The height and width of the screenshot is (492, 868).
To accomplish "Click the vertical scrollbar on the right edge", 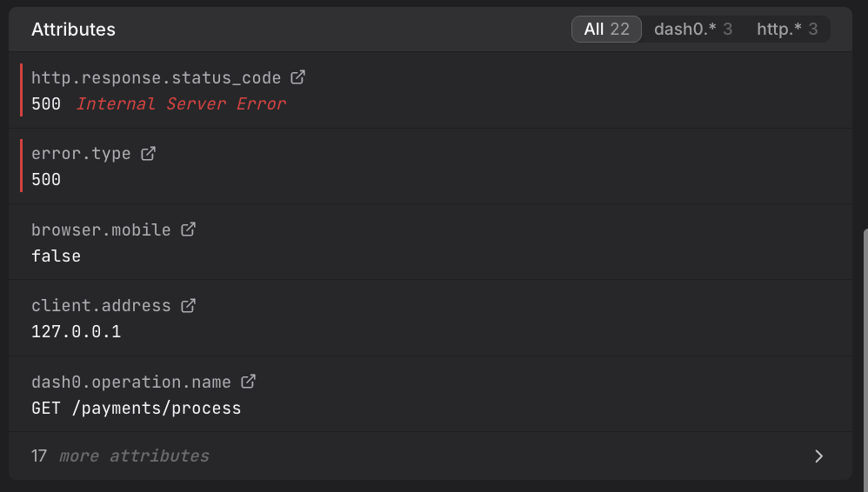I will click(x=864, y=348).
